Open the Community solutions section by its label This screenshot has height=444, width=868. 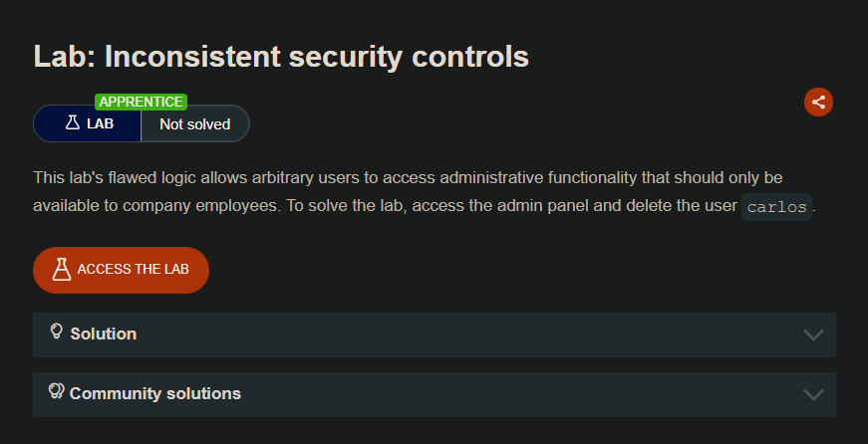coord(154,393)
